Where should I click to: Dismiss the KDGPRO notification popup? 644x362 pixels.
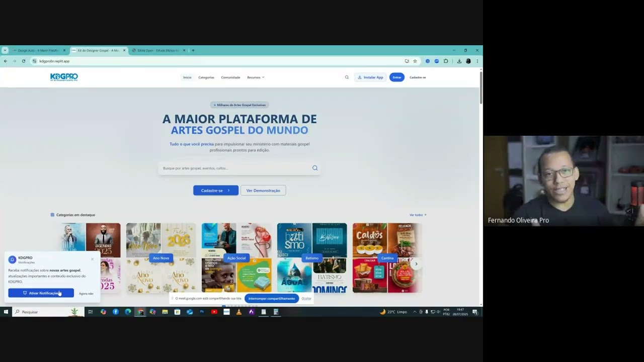pyautogui.click(x=92, y=259)
